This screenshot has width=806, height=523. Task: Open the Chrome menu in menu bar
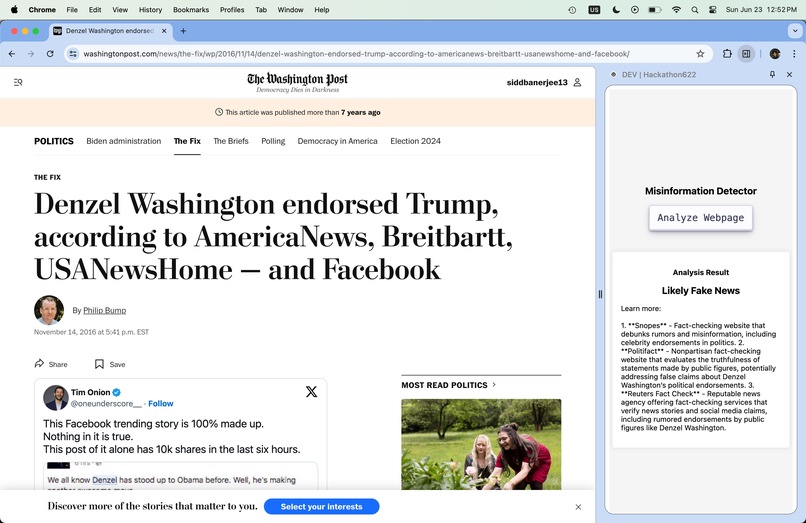[x=42, y=9]
